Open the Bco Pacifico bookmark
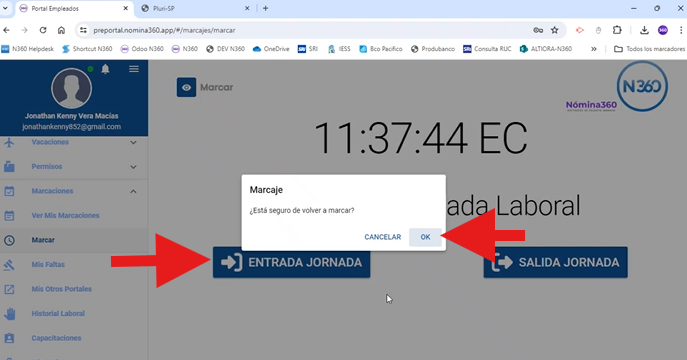 (x=381, y=49)
